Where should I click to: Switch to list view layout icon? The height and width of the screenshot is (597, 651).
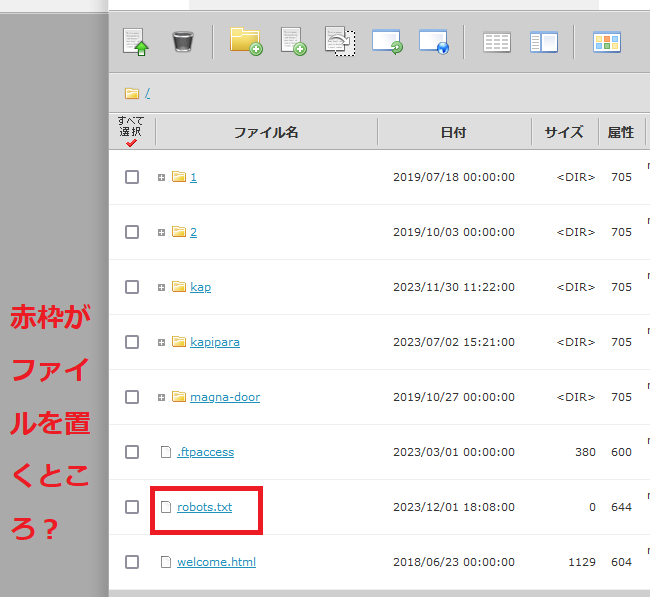click(x=497, y=42)
